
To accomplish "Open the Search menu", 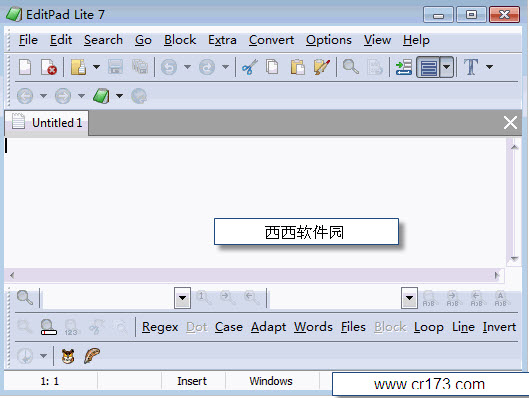I will (103, 40).
